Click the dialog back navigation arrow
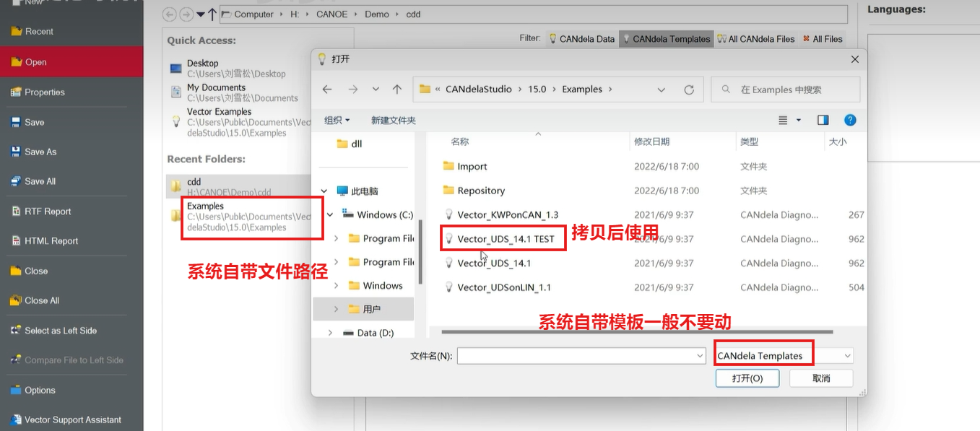 coord(327,90)
